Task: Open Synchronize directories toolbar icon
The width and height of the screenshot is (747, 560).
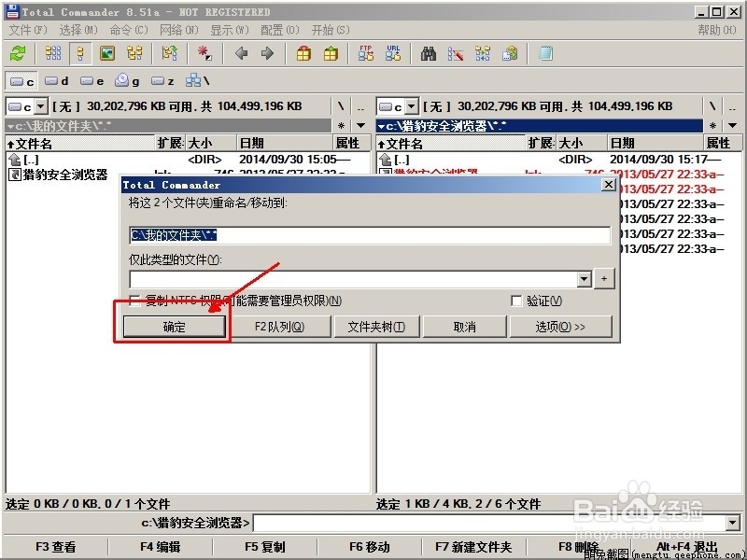Action: click(x=483, y=53)
